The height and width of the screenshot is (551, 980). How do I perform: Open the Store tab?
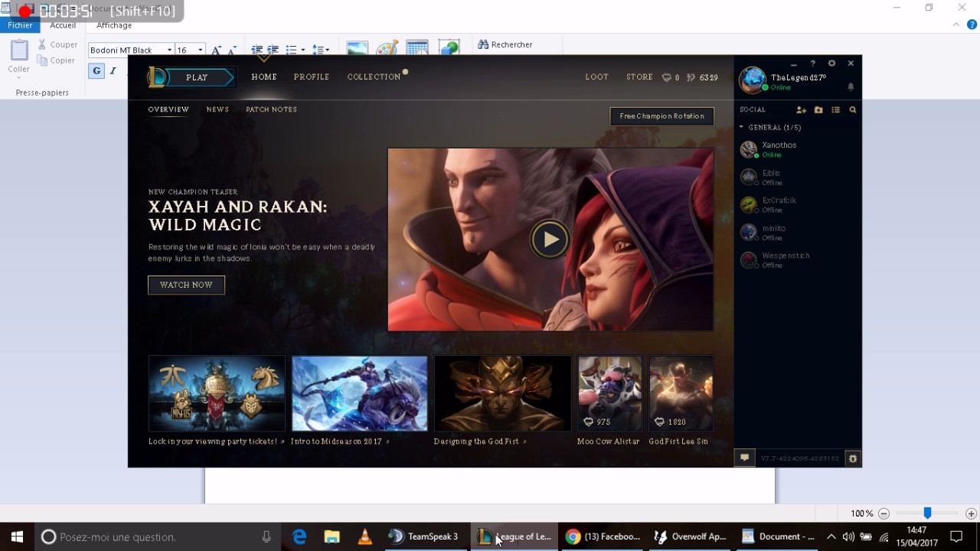click(639, 77)
